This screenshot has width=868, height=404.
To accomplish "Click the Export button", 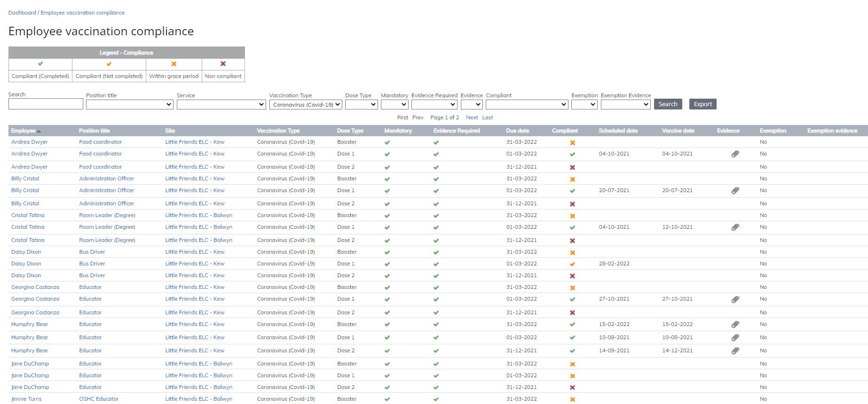I will click(x=703, y=104).
